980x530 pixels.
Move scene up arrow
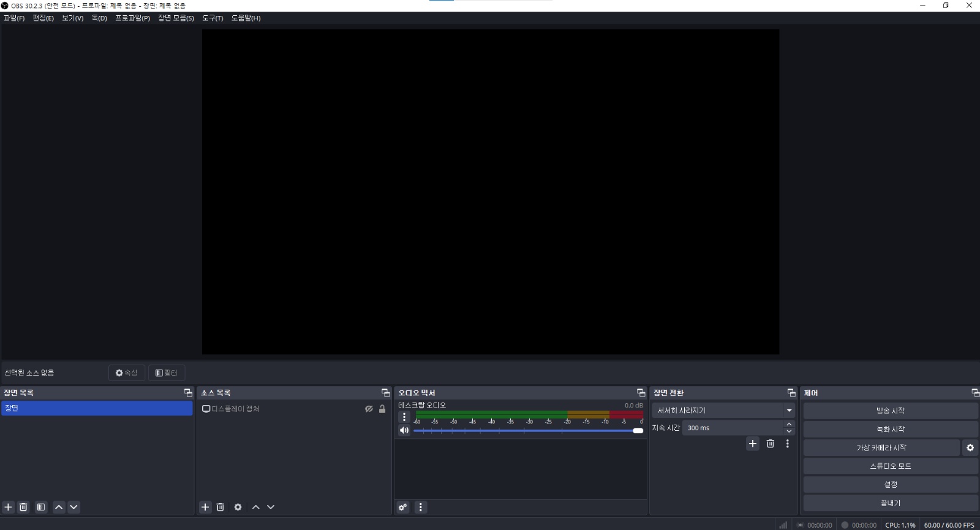[59, 507]
